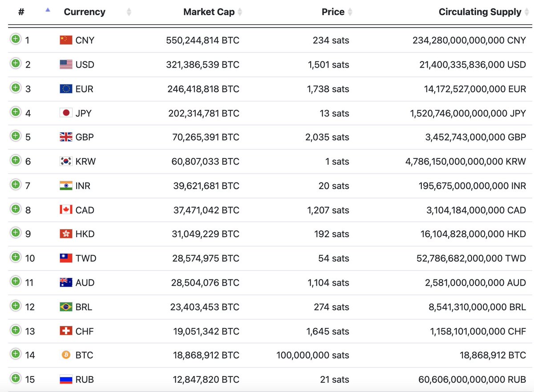Expand row 8 CAD with green plus icon
Viewport: 534px width, 392px height.
point(16,209)
